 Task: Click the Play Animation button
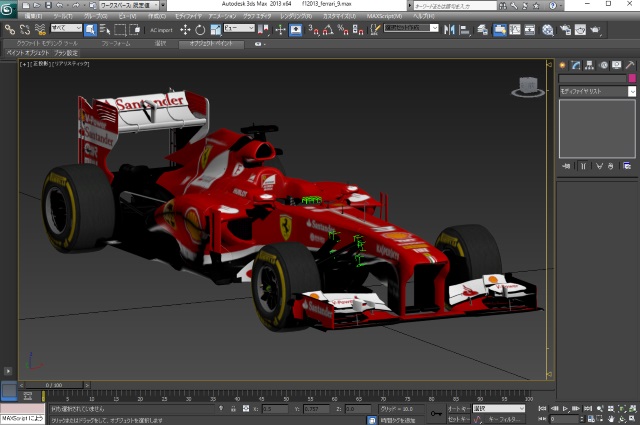565,408
